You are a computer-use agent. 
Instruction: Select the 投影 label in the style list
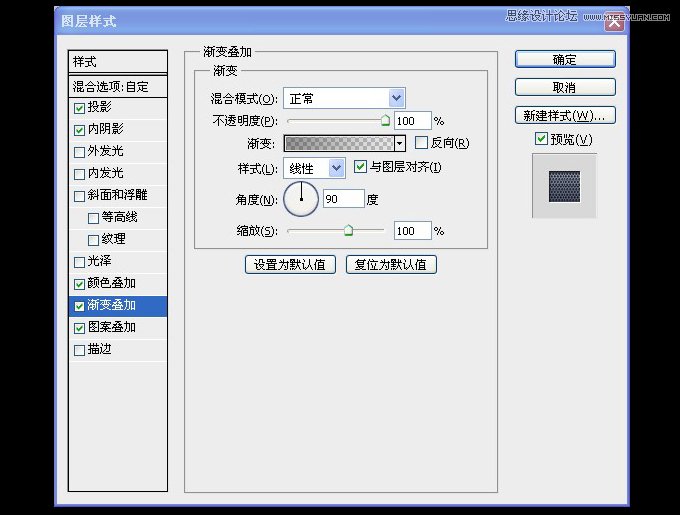99,107
